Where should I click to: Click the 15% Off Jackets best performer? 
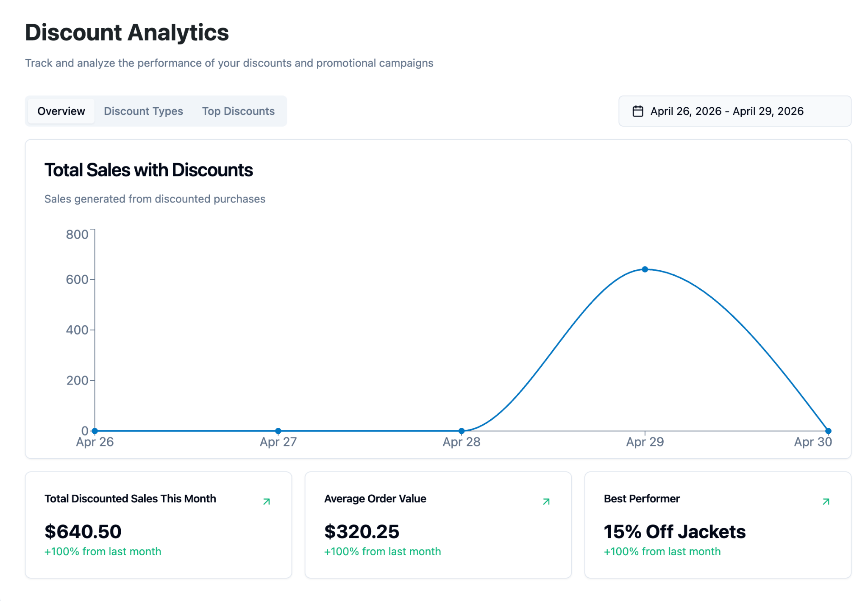point(674,532)
